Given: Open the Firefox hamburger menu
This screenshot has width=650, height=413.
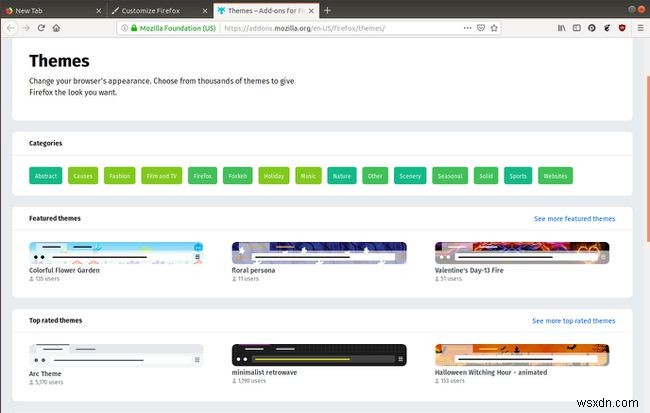Looking at the screenshot, I should point(640,28).
